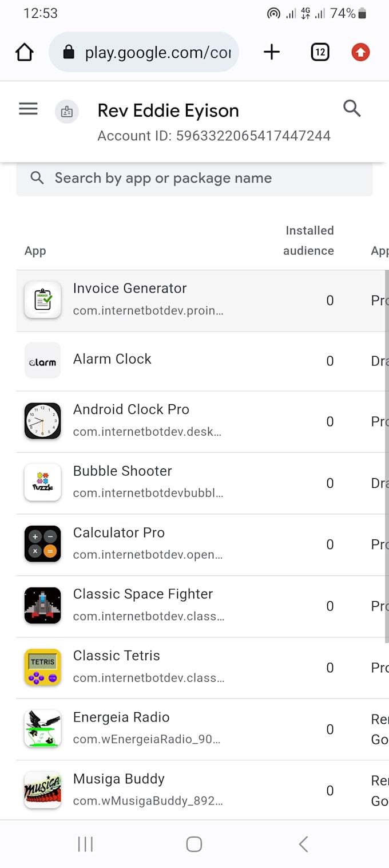Click the Android Clock Pro clock icon
The image size is (389, 868).
click(x=42, y=422)
